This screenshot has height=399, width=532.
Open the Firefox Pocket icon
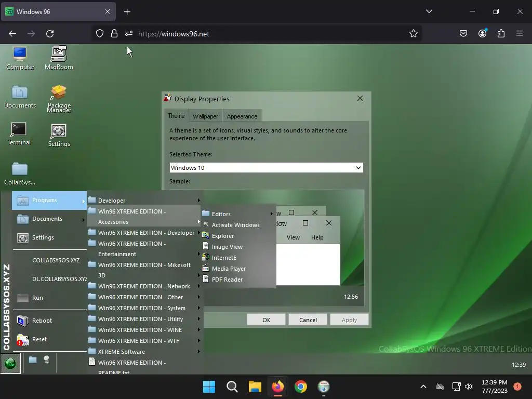463,34
